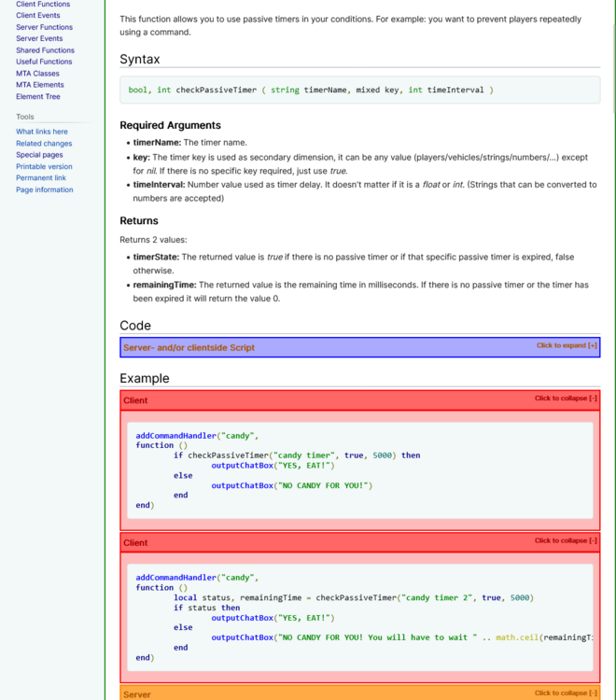Open the Useful Functions link
Screen dimensions: 616x700
[44, 62]
